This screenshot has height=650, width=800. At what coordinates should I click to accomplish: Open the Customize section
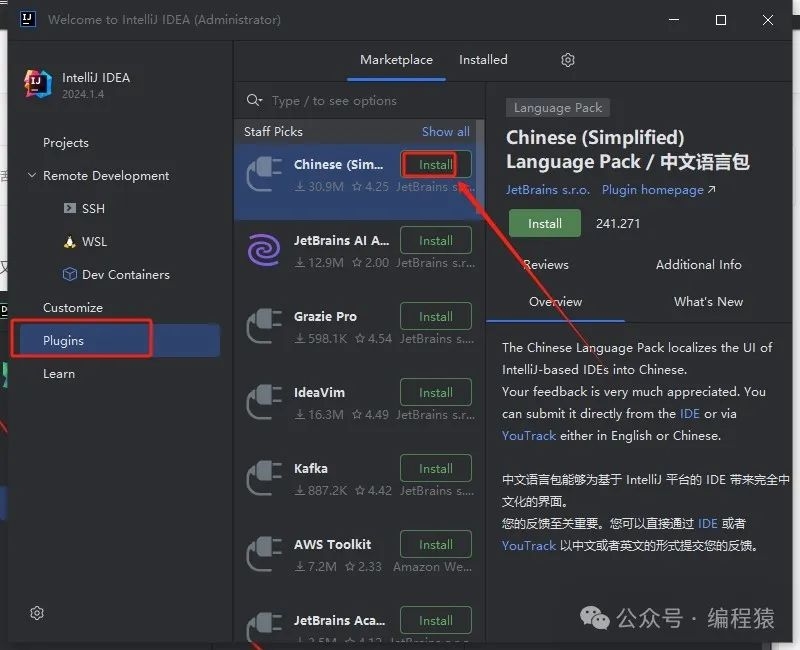73,308
